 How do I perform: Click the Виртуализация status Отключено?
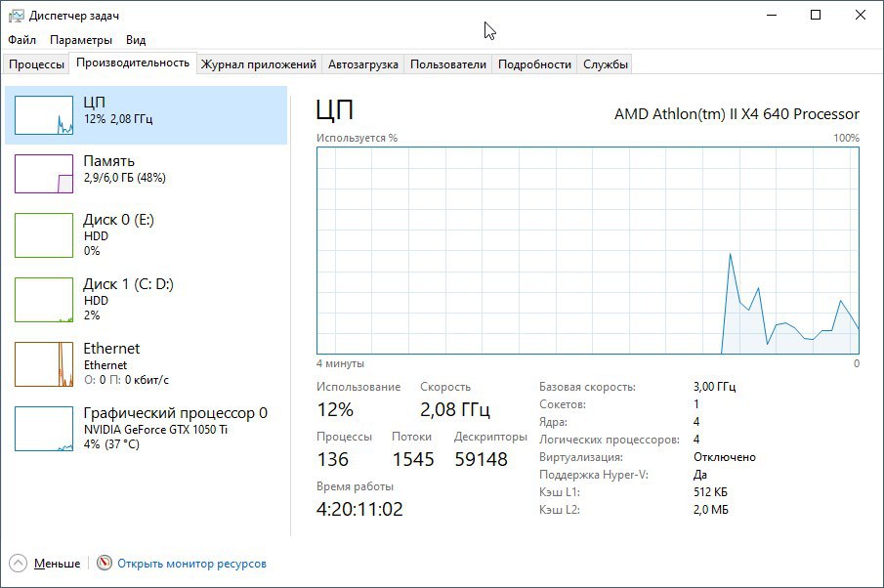(x=725, y=457)
